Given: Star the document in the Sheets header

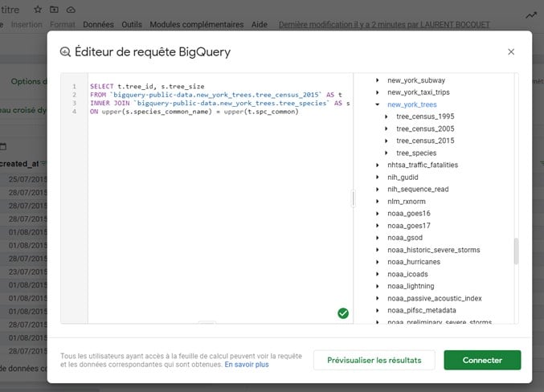Looking at the screenshot, I should pyautogui.click(x=38, y=10).
